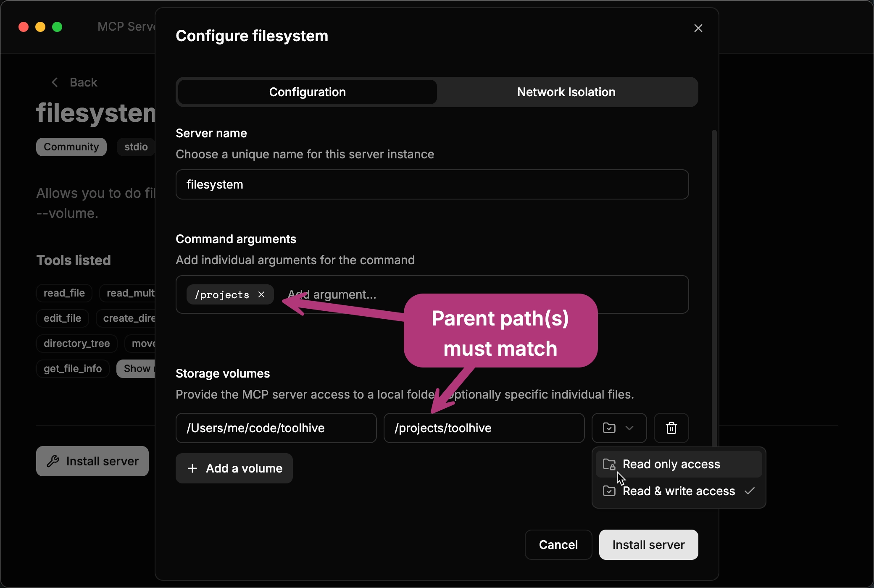874x588 pixels.
Task: Select the Configuration tab
Action: click(x=307, y=92)
